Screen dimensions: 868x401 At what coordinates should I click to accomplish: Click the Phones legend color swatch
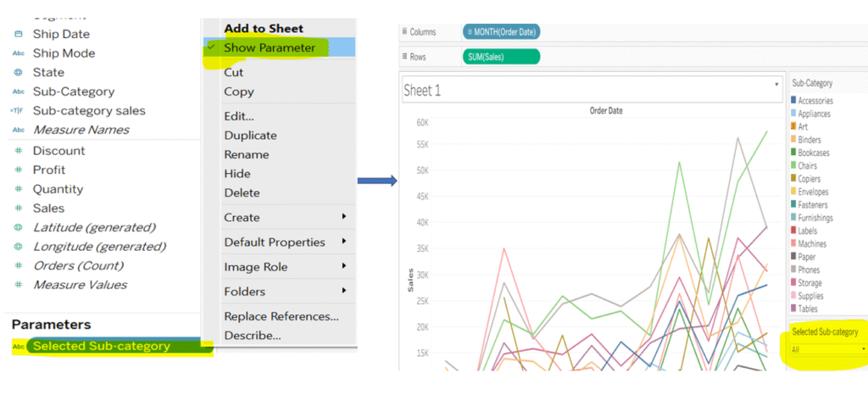[793, 270]
